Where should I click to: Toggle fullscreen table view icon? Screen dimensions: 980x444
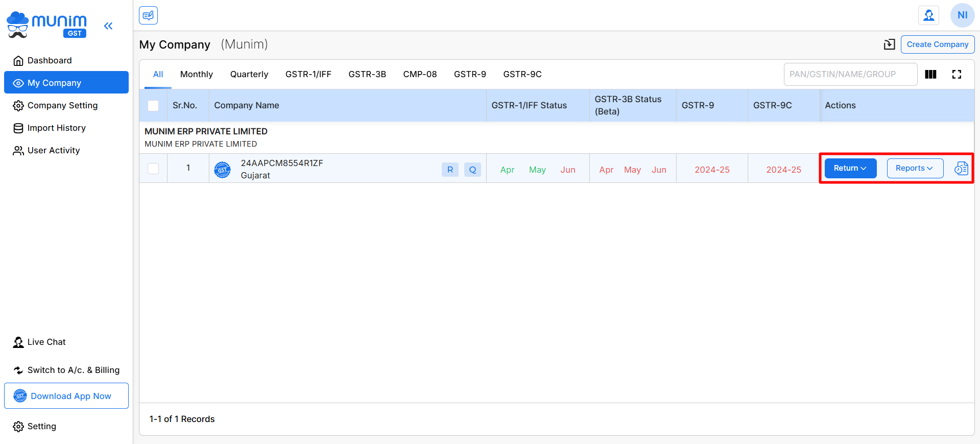point(957,75)
